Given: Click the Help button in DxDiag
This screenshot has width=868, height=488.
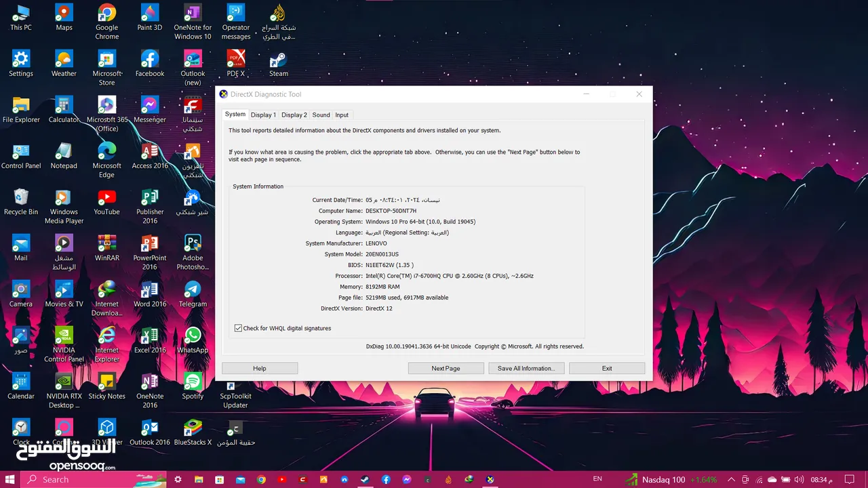Looking at the screenshot, I should [260, 368].
